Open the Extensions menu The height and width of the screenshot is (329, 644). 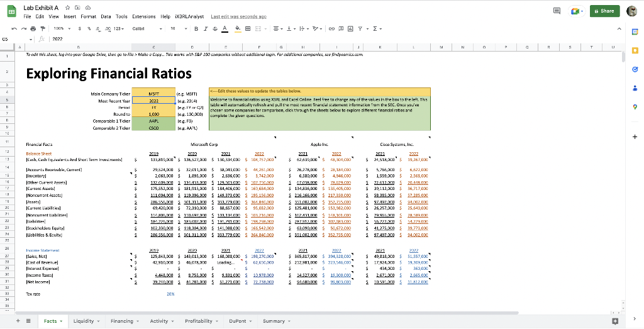click(144, 16)
